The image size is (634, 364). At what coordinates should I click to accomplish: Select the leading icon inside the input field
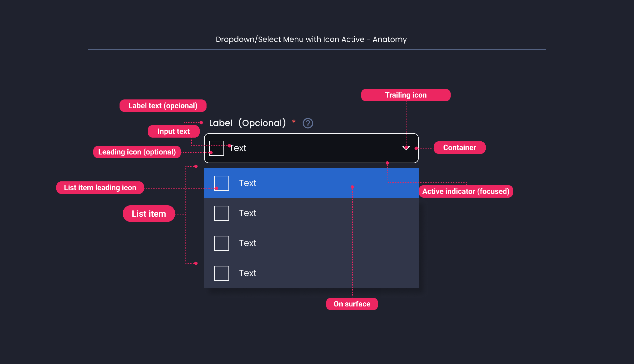[x=216, y=148]
